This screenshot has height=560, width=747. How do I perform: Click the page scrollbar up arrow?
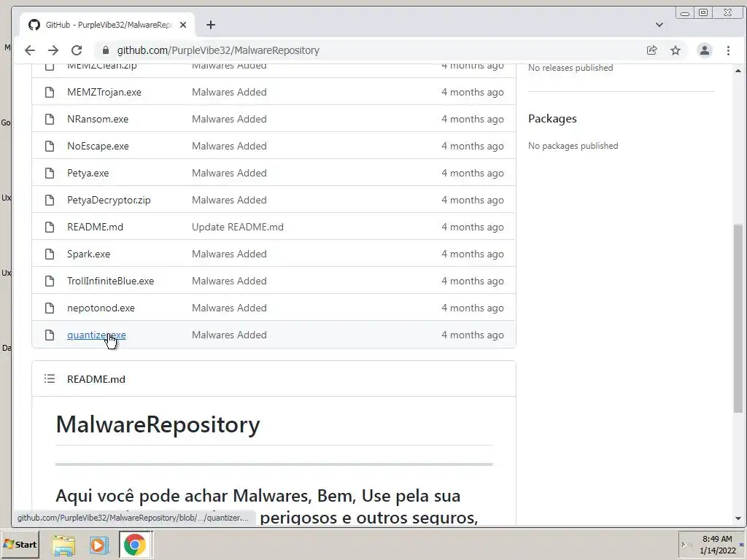pos(738,71)
